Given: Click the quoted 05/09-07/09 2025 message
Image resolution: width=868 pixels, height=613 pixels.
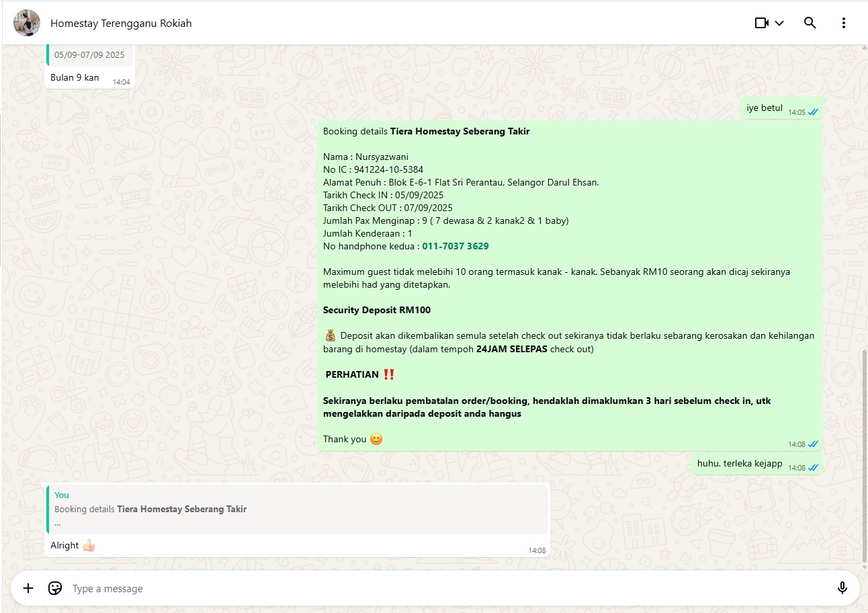Looking at the screenshot, I should click(89, 55).
